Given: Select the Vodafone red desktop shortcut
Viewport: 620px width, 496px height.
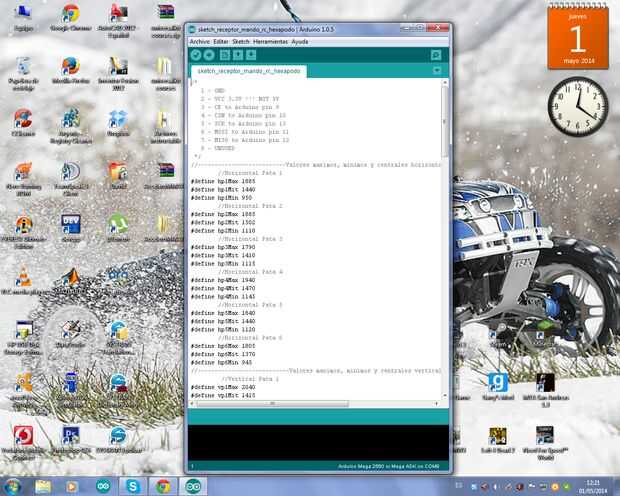Looking at the screenshot, I should click(23, 443).
